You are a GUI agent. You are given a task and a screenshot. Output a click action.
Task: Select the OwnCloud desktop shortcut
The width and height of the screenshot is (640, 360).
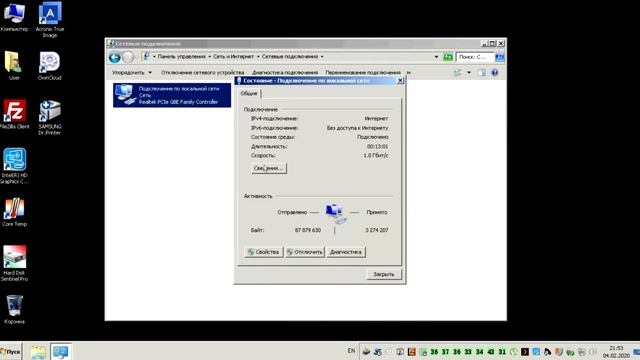pyautogui.click(x=49, y=65)
